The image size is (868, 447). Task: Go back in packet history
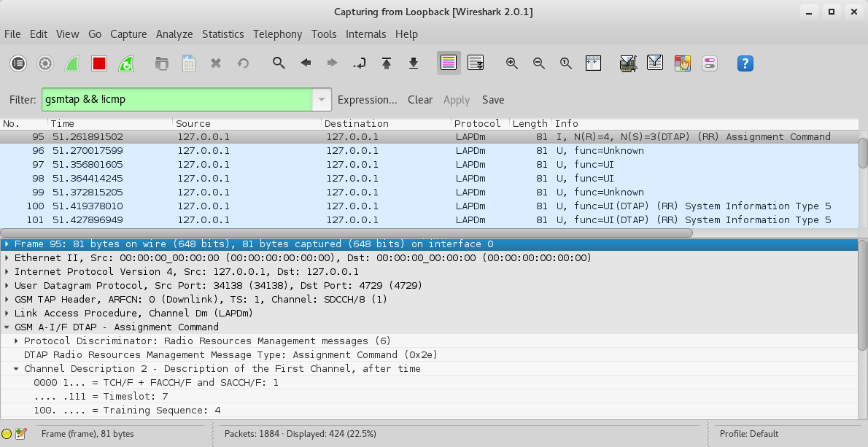click(x=306, y=63)
